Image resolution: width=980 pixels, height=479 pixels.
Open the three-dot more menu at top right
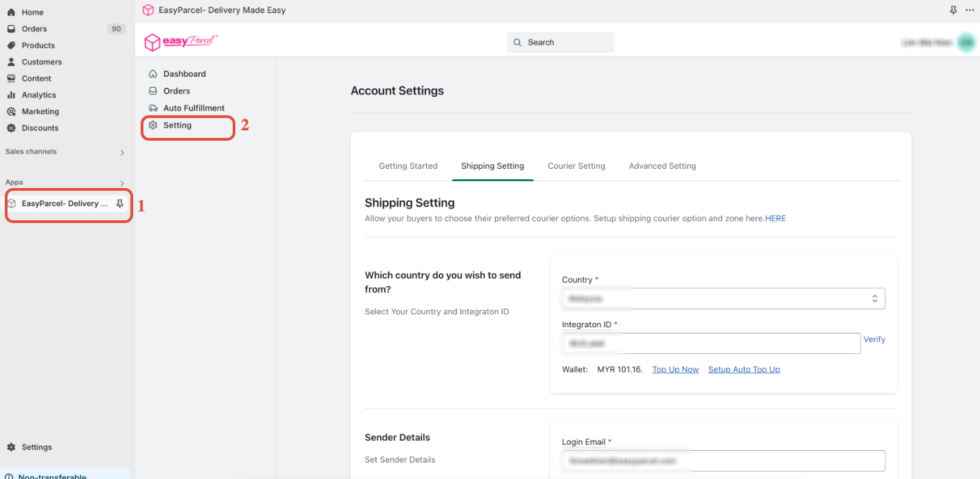(x=969, y=10)
